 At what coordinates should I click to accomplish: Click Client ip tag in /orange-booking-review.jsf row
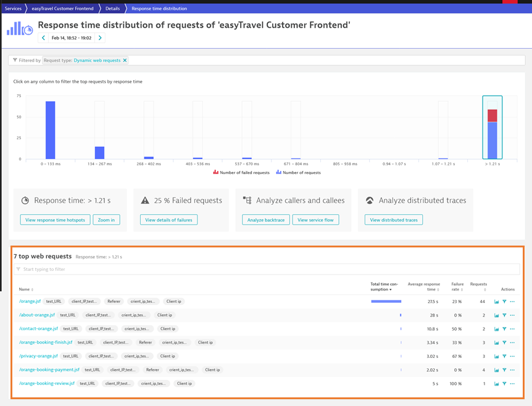point(185,383)
